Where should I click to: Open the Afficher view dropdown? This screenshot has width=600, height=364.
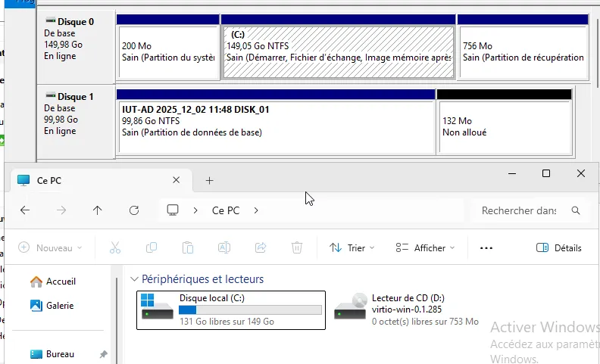(425, 247)
